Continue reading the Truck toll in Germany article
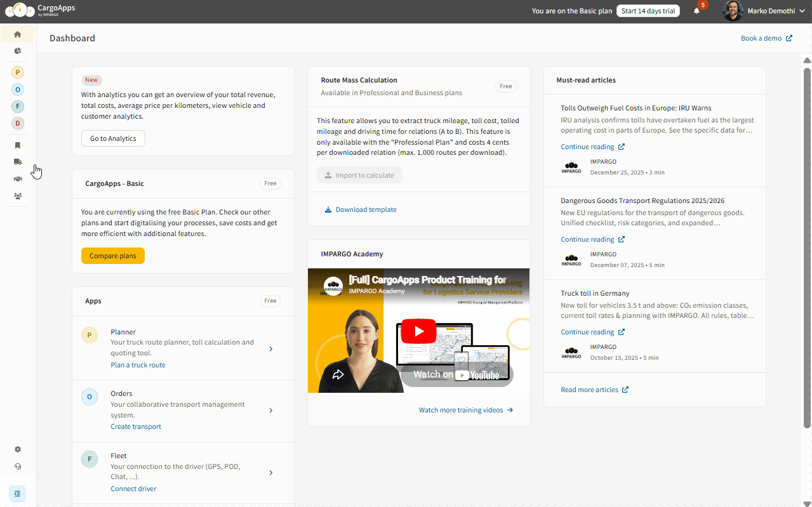Screen dimensions: 812x507 click(x=592, y=332)
